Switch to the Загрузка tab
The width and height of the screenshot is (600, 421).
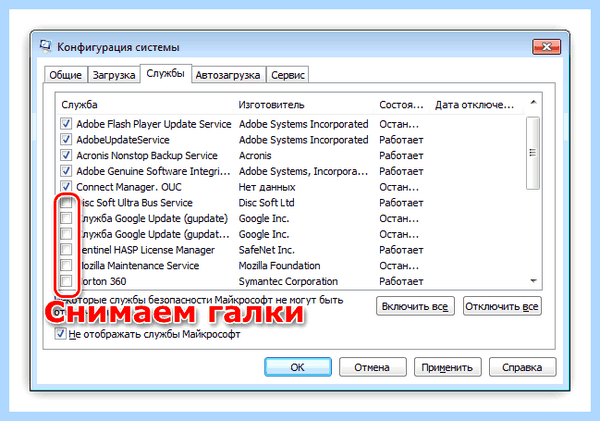114,75
